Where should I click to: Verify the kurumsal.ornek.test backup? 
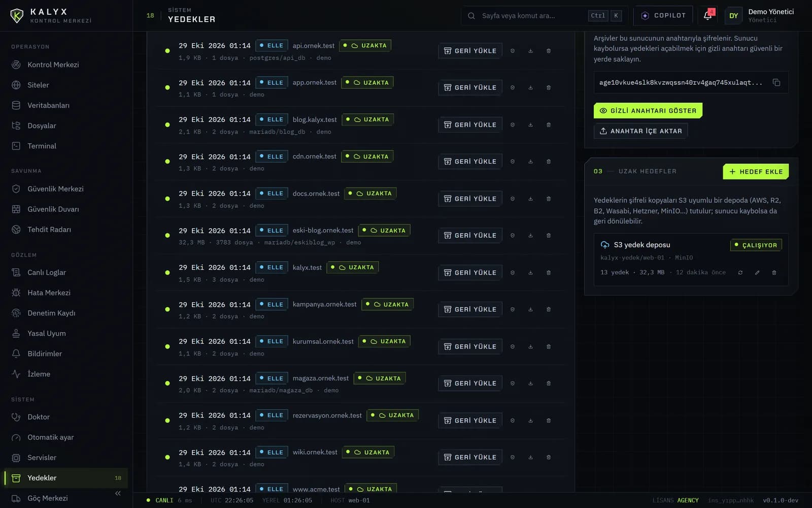513,346
